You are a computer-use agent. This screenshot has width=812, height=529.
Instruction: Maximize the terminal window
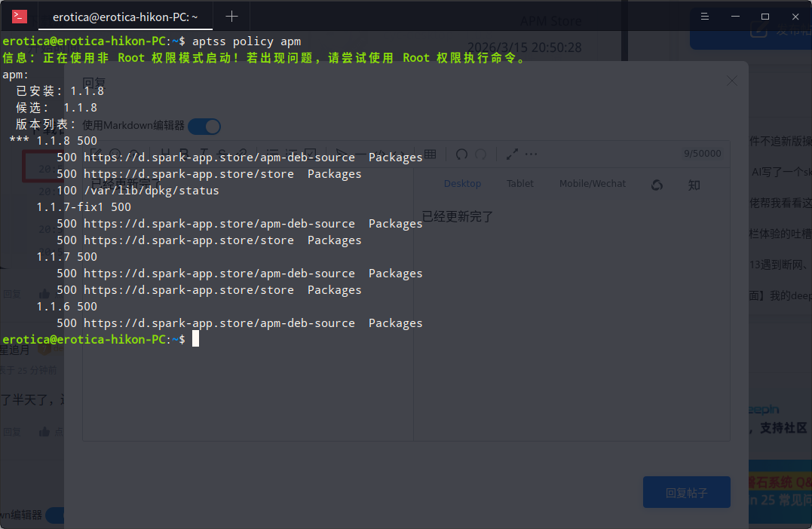coord(765,17)
